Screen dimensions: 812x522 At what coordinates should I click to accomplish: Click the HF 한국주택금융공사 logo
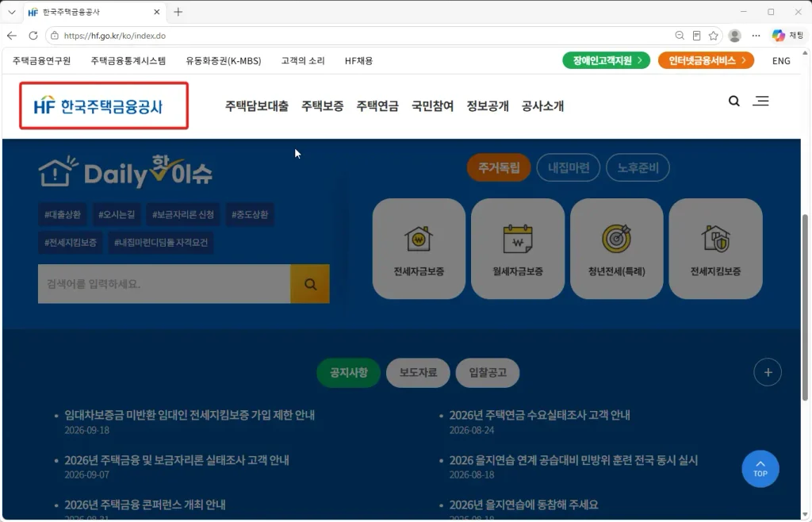pyautogui.click(x=98, y=106)
